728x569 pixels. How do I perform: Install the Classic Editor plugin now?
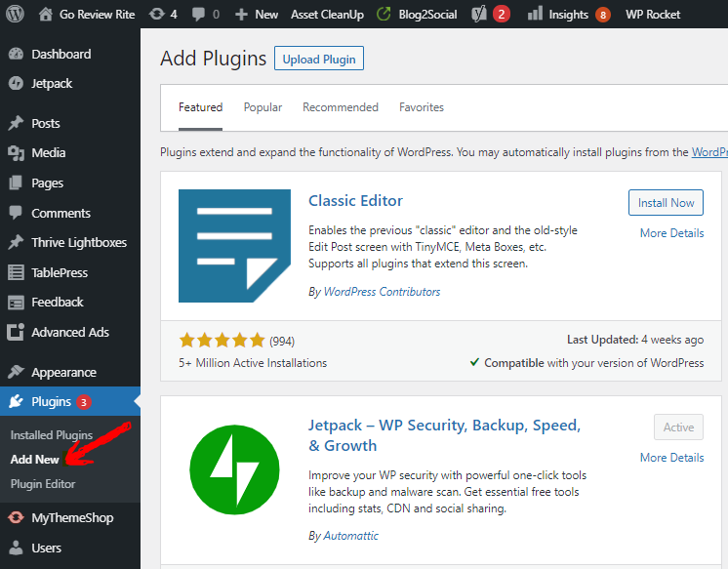tap(666, 203)
